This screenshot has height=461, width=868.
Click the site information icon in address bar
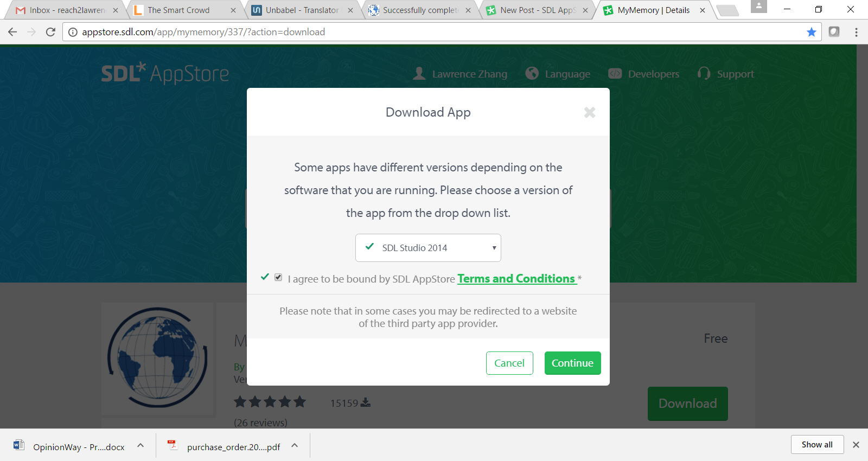tap(73, 32)
